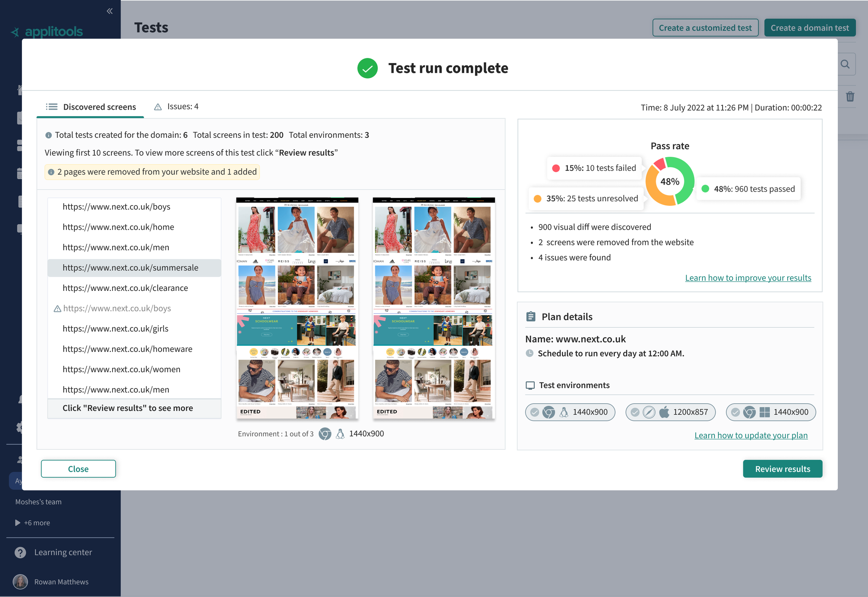Click the clock icon beside the schedule text
The image size is (868, 597).
tap(529, 353)
